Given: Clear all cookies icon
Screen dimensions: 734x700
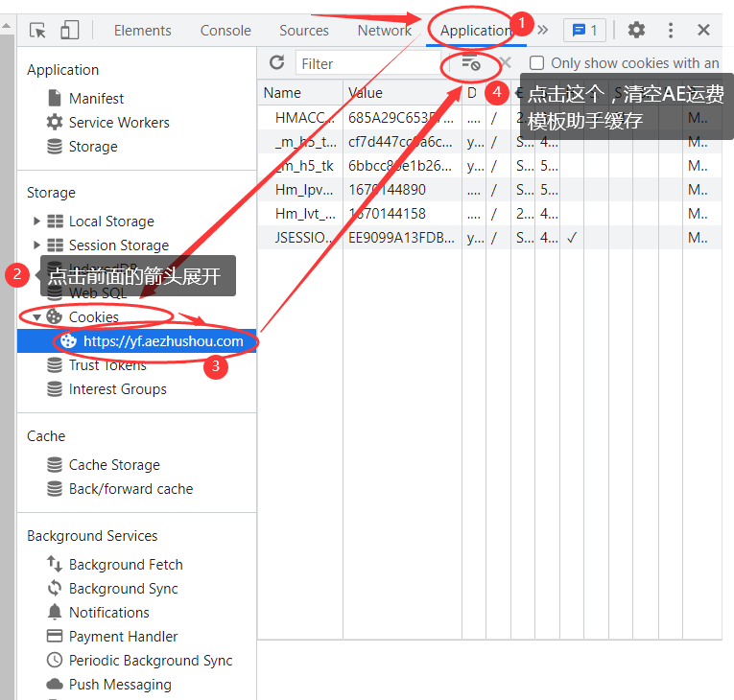Looking at the screenshot, I should tap(471, 62).
